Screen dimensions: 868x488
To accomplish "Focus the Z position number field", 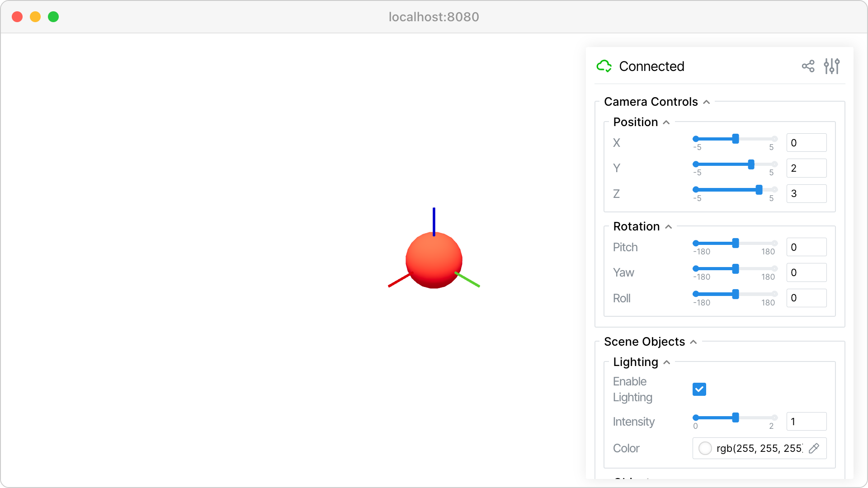I will [x=807, y=193].
